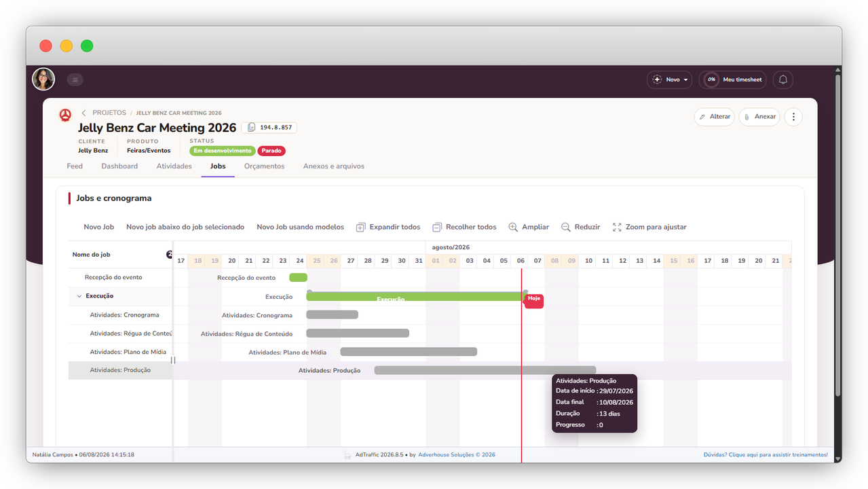868x489 pixels.
Task: Click the panel splitter handle
Action: coord(173,361)
